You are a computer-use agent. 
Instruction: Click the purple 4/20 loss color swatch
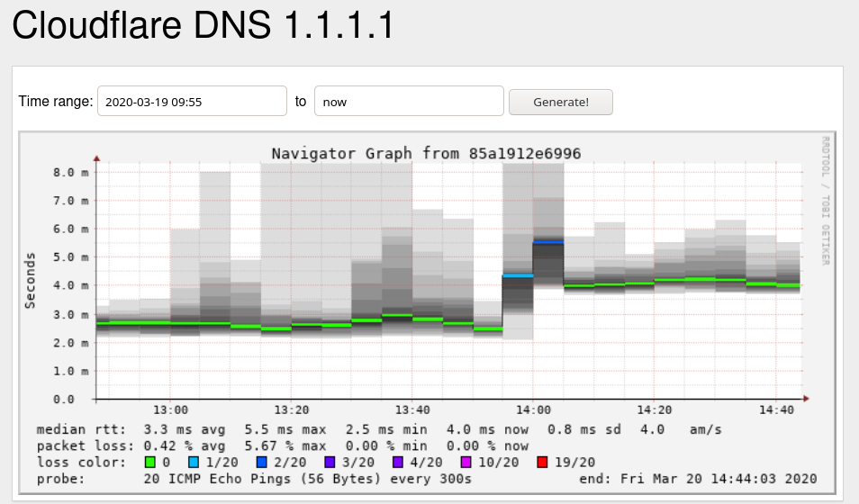pos(398,463)
